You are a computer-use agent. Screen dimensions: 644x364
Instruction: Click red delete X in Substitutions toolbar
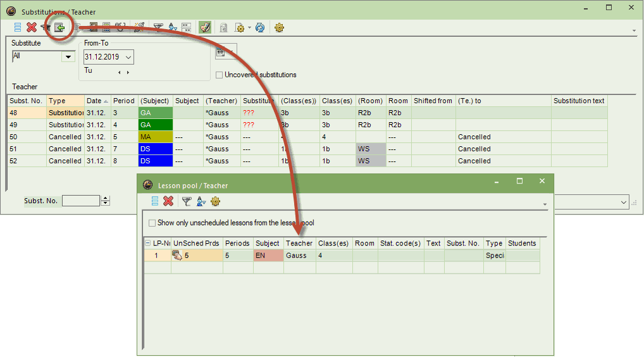click(x=32, y=27)
